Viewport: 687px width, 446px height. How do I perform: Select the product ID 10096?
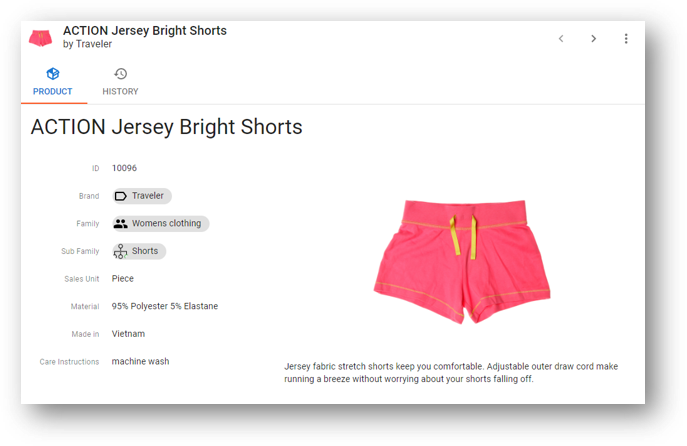tap(124, 168)
